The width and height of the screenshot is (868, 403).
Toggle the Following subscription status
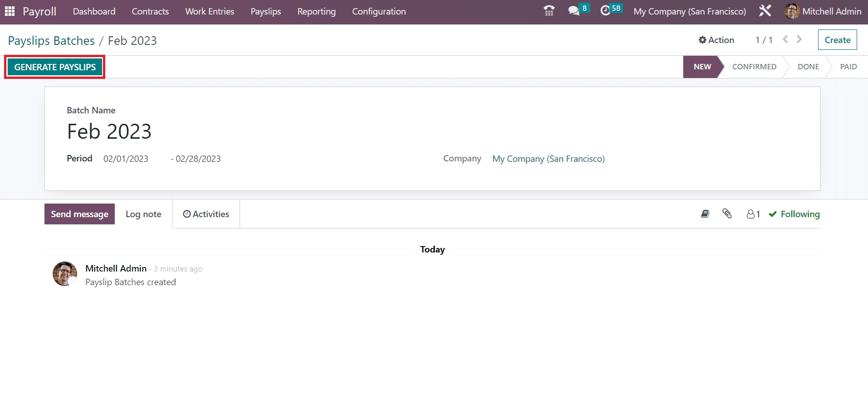click(x=794, y=214)
